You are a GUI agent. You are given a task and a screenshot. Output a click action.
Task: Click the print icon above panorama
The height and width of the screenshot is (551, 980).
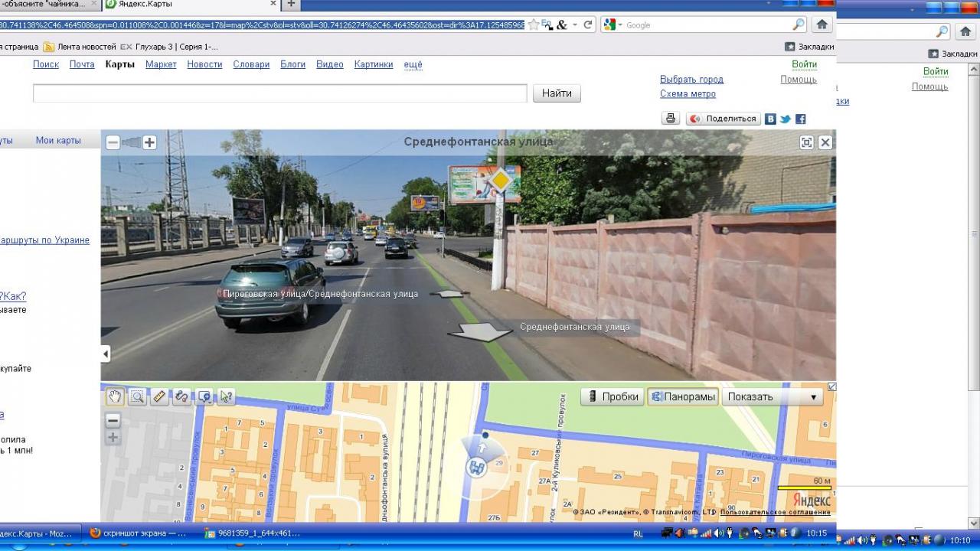(x=671, y=119)
